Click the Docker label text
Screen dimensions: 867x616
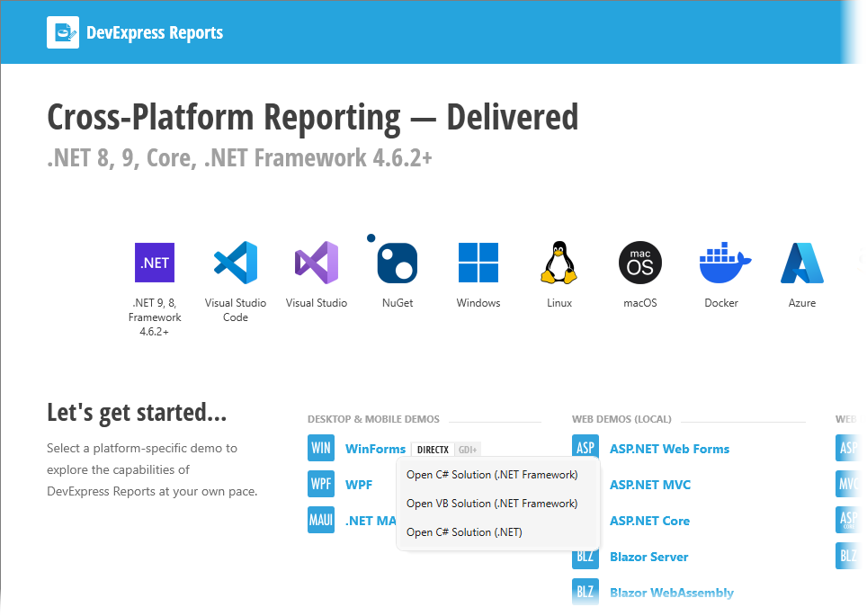(721, 303)
